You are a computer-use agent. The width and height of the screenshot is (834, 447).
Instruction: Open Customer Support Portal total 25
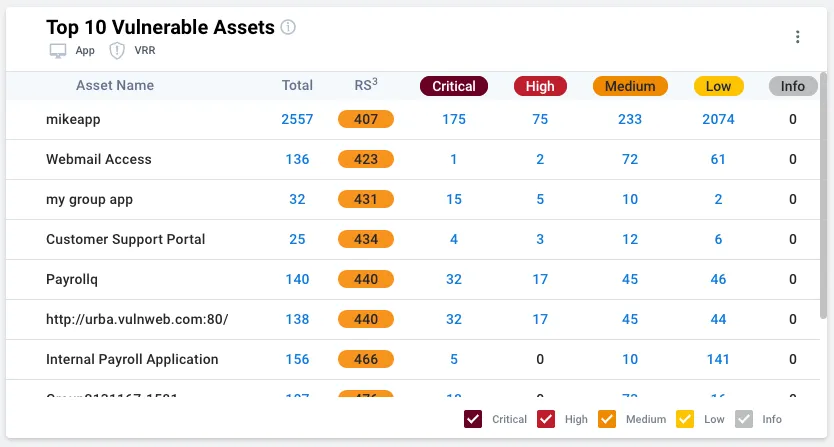(297, 239)
